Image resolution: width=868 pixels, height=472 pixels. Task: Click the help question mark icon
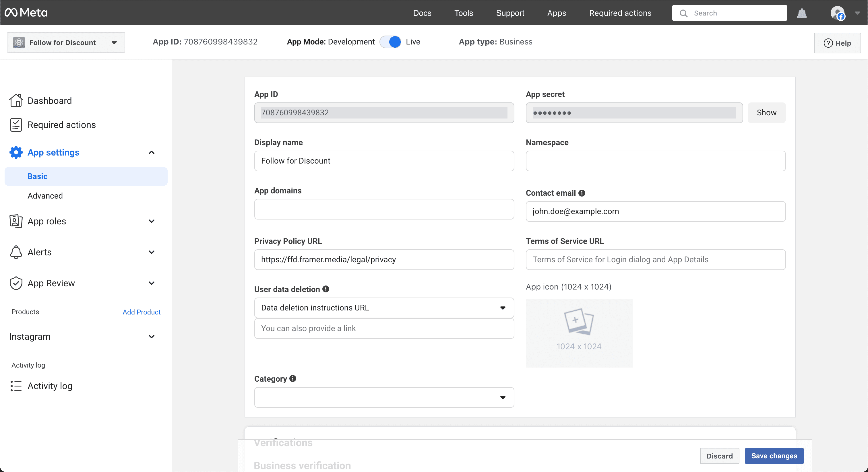point(828,43)
